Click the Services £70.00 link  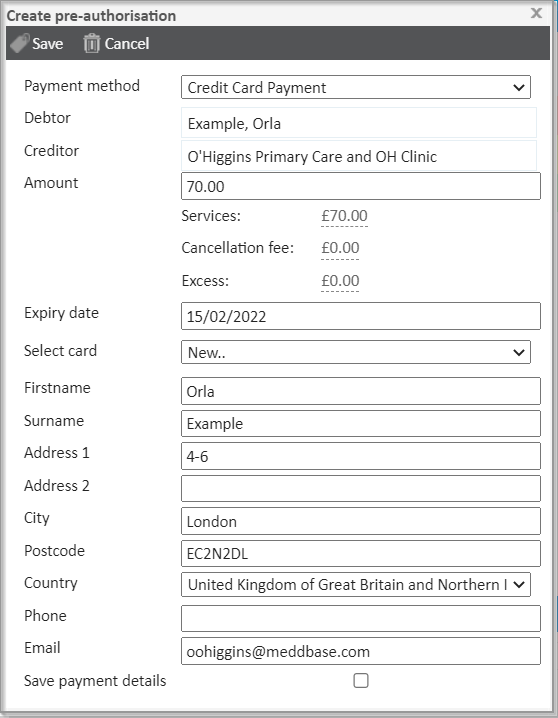pyautogui.click(x=344, y=216)
